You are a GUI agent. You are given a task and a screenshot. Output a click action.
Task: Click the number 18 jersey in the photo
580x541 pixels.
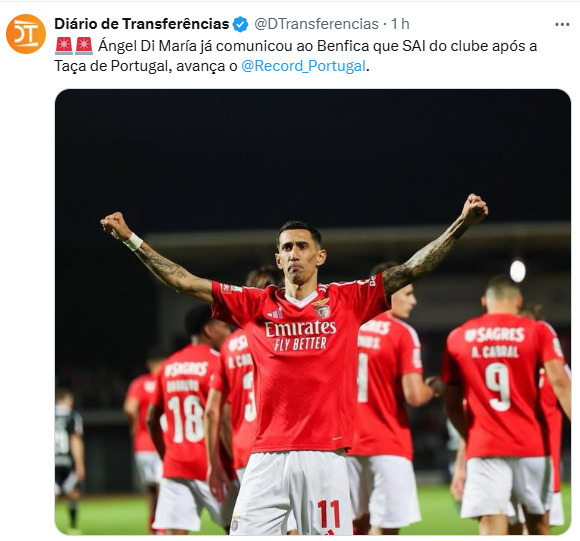(186, 419)
